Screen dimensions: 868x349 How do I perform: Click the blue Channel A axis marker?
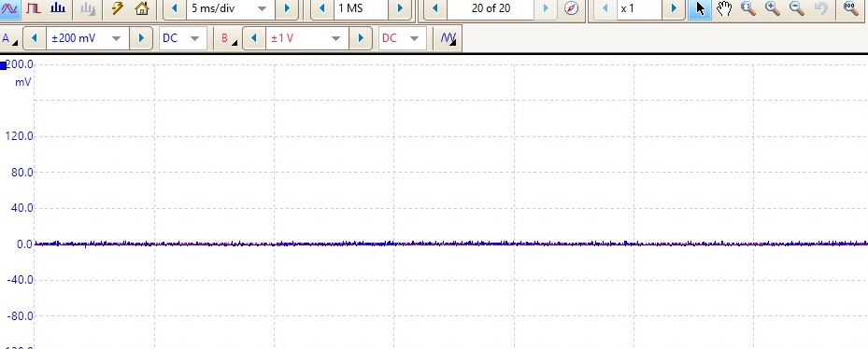(x=3, y=66)
